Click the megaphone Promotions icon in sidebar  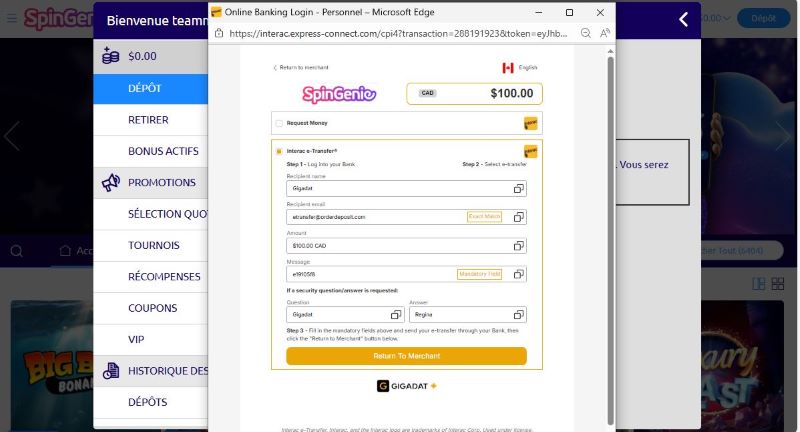click(x=111, y=182)
